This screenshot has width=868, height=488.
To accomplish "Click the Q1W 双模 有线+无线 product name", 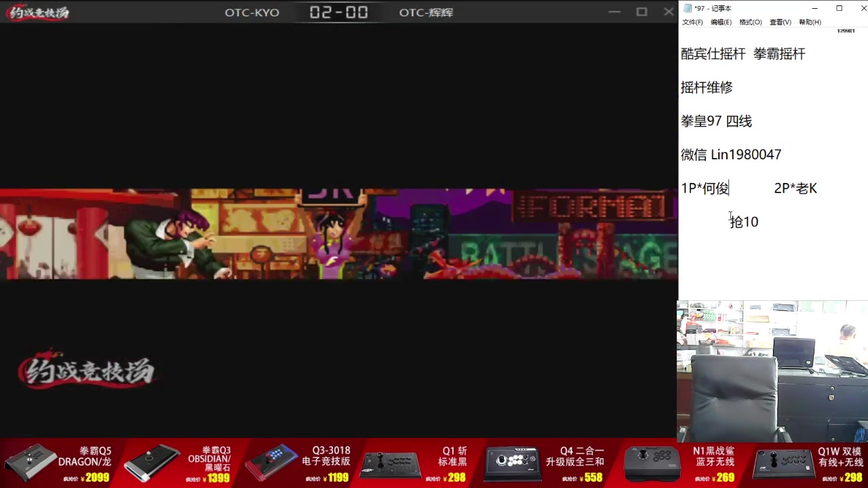I will coord(840,456).
